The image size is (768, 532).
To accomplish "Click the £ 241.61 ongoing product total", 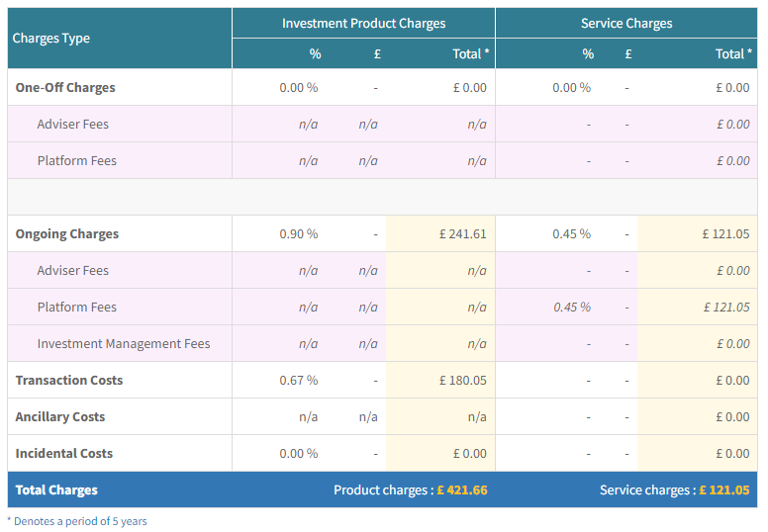I will 462,234.
